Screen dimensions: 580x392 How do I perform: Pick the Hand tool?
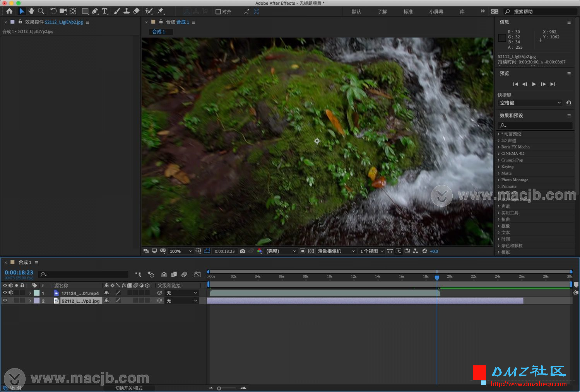click(x=31, y=11)
